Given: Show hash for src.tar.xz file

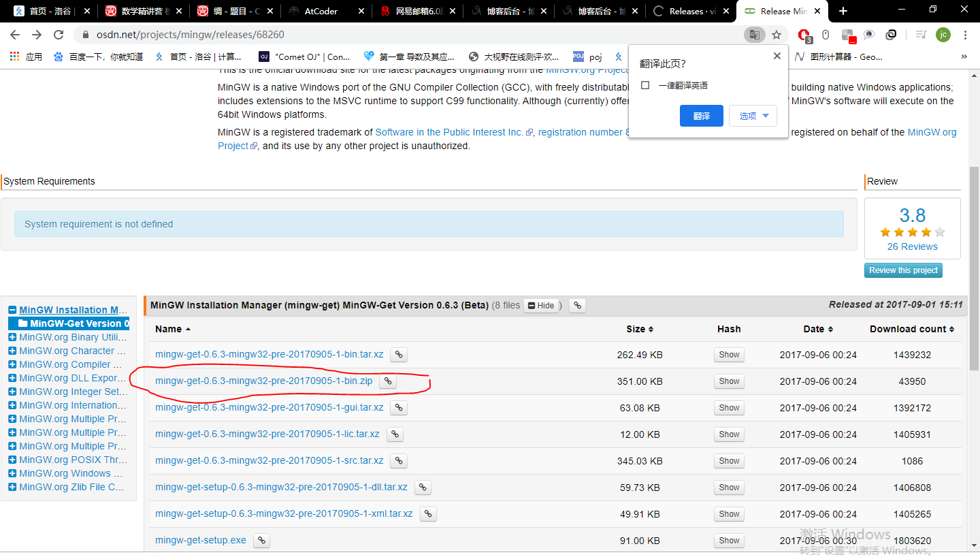Looking at the screenshot, I should (729, 461).
